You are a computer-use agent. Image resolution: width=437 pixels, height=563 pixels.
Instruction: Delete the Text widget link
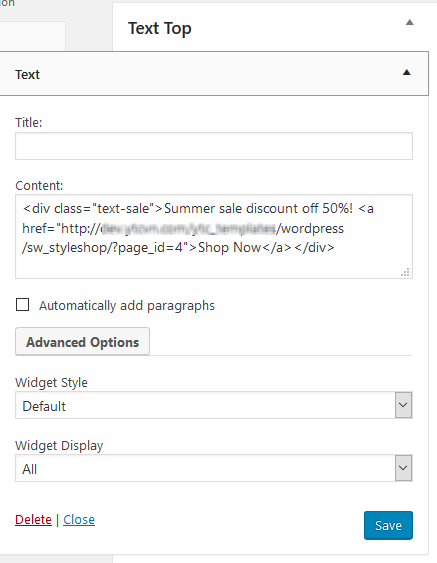tap(33, 520)
